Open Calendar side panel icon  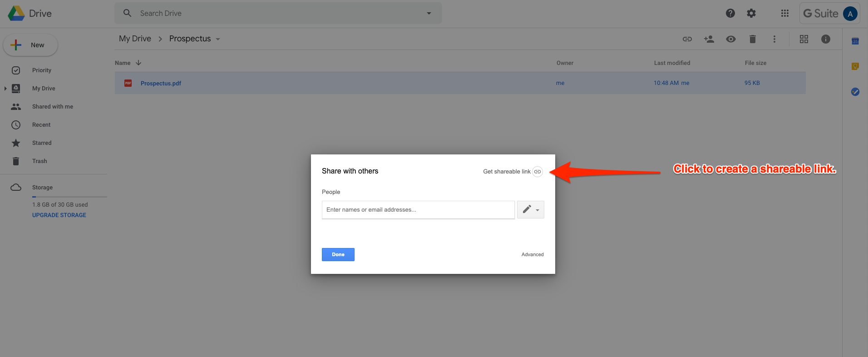[x=855, y=41]
